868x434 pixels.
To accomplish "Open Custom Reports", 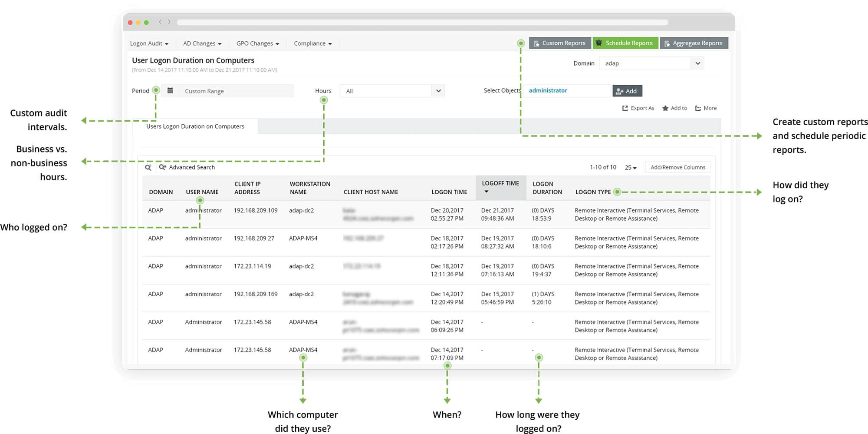I will tap(559, 43).
